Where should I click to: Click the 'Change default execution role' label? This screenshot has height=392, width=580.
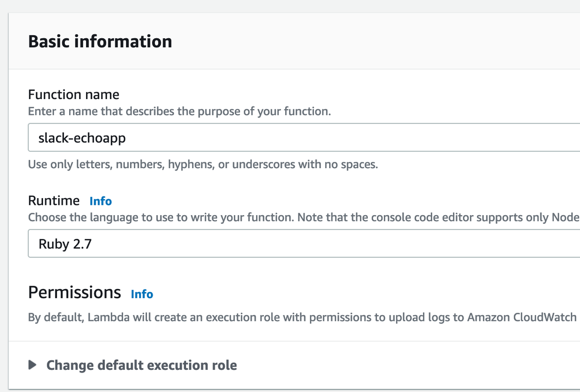tap(141, 365)
